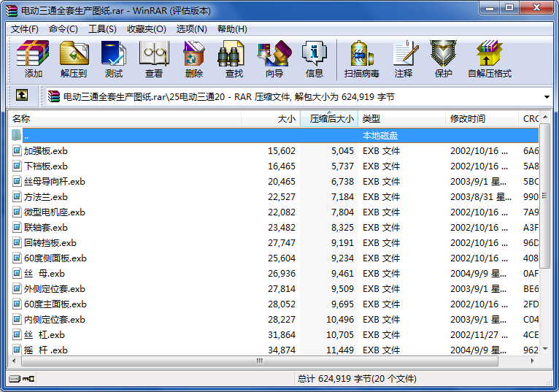
Task: Click horizontal scrollbar left arrow
Action: point(15,361)
